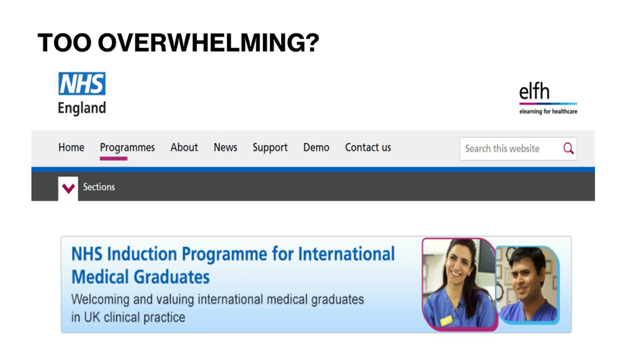
Task: Click the TOO OVERWHELMING? slide title
Action: 178,43
